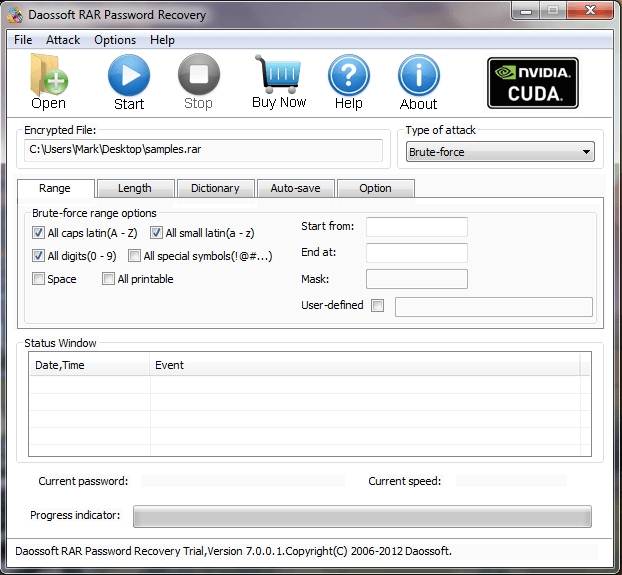Enable All special symbols checkbox
622x575 pixels.
click(134, 256)
